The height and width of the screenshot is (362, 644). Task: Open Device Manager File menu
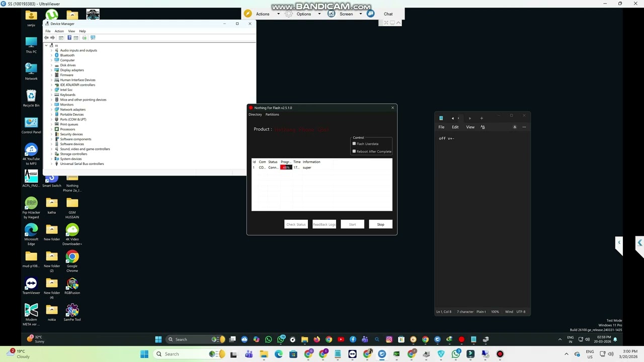(x=48, y=31)
